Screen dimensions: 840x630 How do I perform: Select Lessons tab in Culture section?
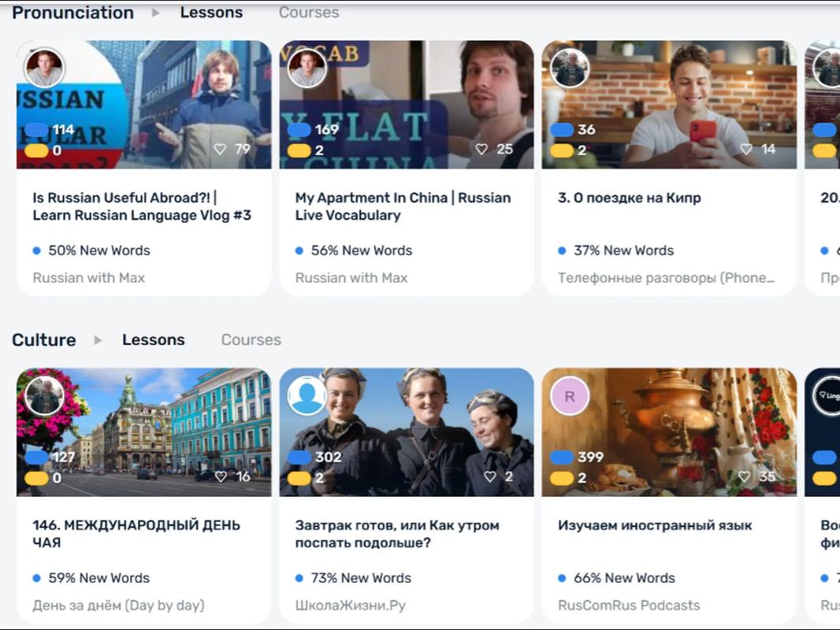pos(153,340)
